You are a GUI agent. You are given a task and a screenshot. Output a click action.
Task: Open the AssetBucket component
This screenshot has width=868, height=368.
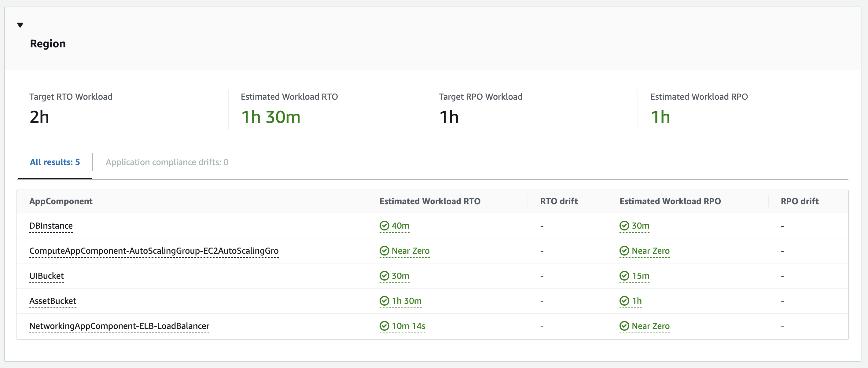pos(53,301)
